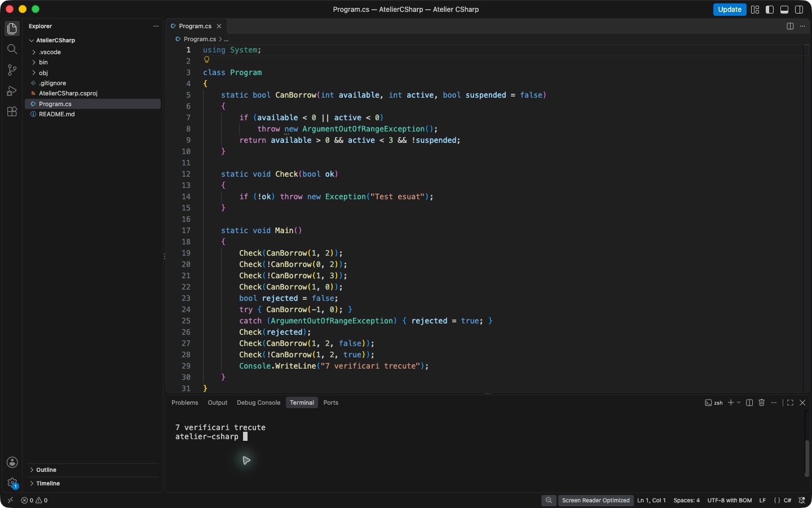812x508 pixels.
Task: Click Screen Reader Optimized status item
Action: (595, 500)
